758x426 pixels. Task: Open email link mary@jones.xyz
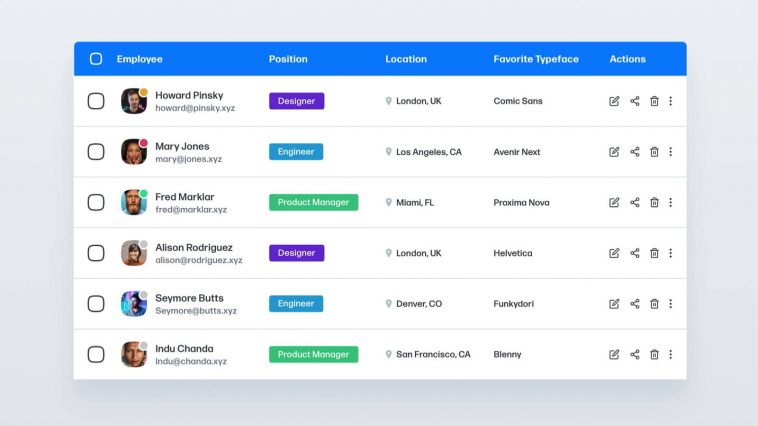click(x=188, y=159)
